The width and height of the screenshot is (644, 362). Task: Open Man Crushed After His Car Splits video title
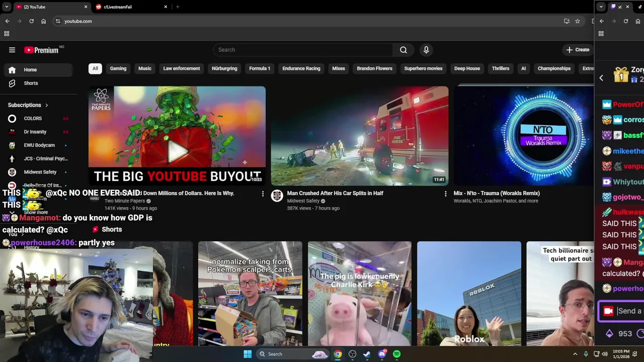tap(335, 193)
